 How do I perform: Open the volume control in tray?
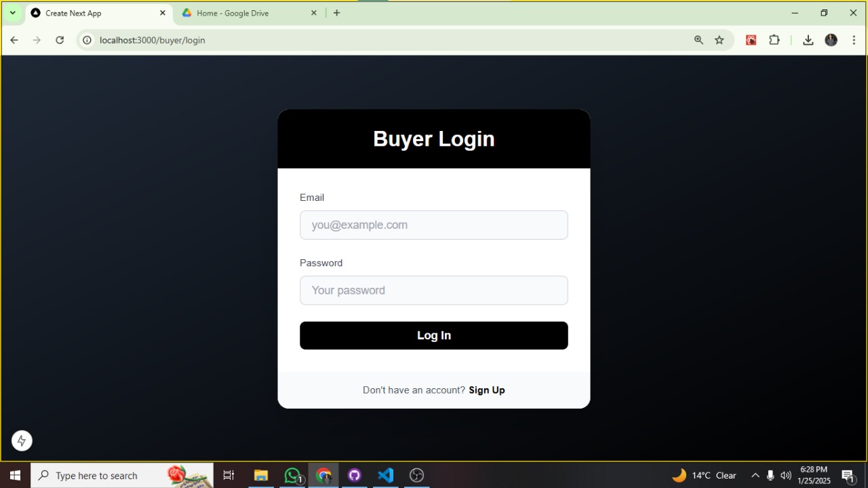(x=786, y=475)
